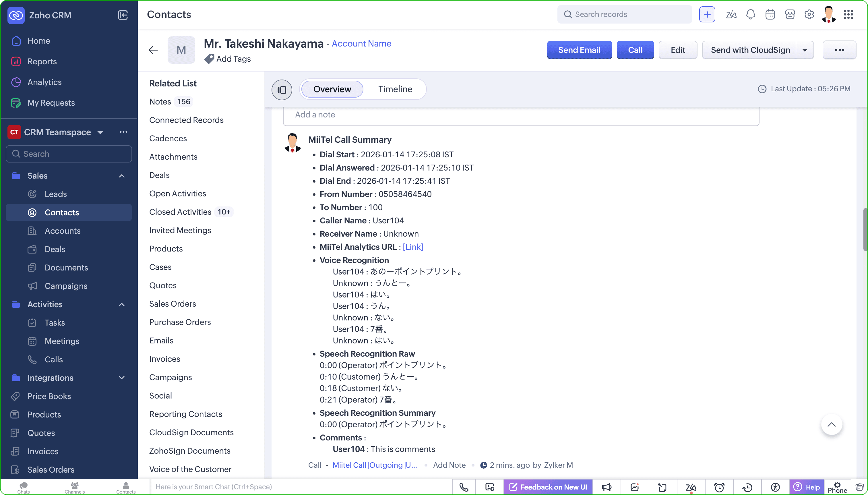The image size is (868, 495).
Task: Click the blue plus create icon
Action: pyautogui.click(x=707, y=15)
